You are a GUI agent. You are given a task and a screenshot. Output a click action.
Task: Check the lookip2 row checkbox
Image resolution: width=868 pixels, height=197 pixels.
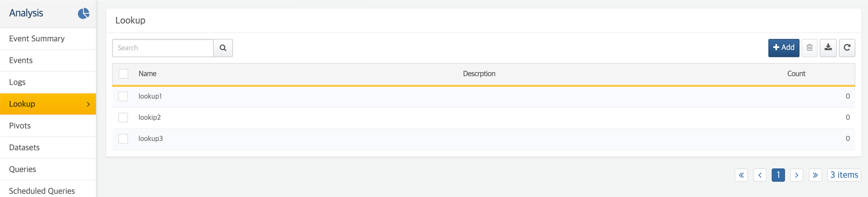tap(123, 117)
